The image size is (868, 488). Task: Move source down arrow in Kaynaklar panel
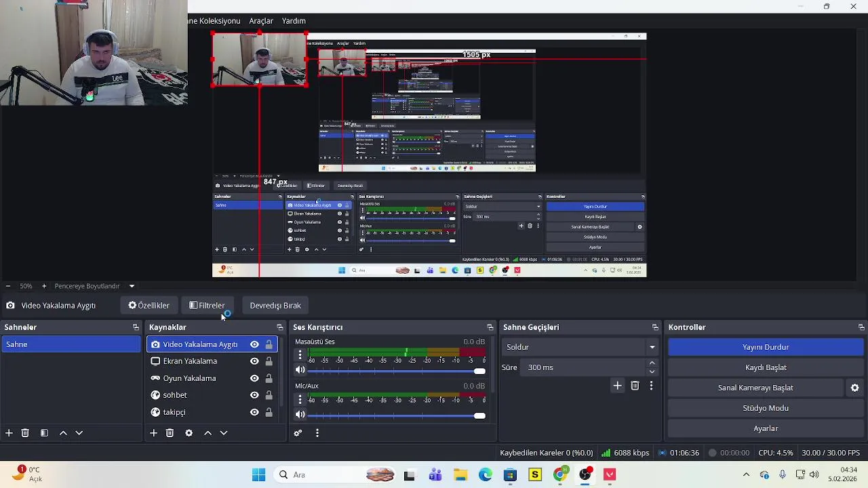223,433
